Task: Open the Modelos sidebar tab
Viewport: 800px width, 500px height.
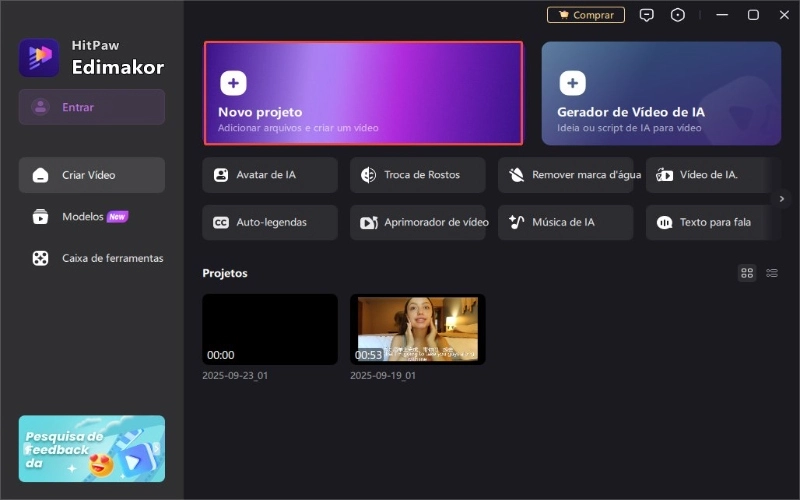Action: [92, 217]
